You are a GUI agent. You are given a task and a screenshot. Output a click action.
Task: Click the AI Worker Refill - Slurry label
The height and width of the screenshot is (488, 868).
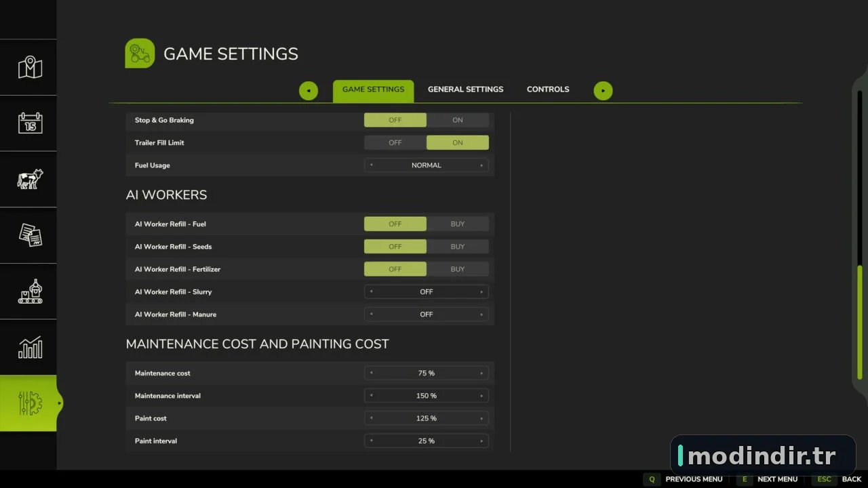173,292
